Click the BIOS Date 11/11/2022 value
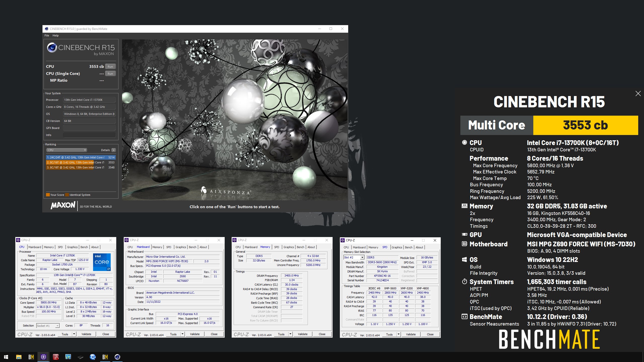Screen dimensions: 644x362 point(182,302)
